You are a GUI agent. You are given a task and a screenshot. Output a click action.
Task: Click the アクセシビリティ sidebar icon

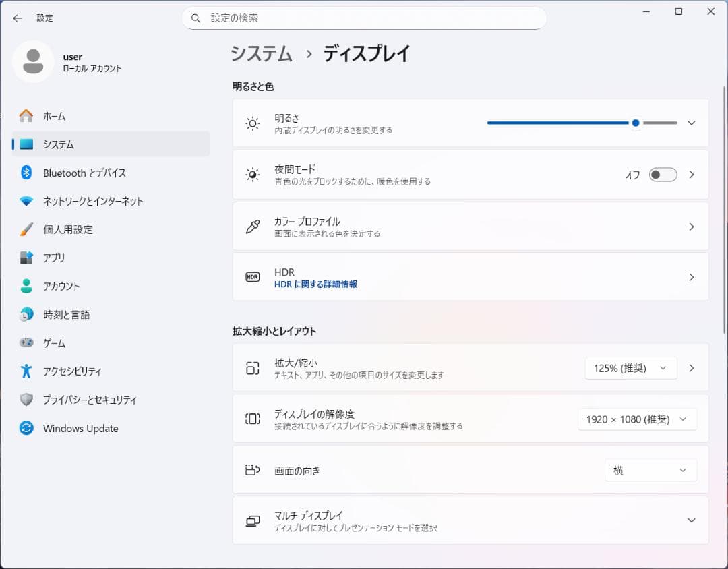pyautogui.click(x=25, y=371)
